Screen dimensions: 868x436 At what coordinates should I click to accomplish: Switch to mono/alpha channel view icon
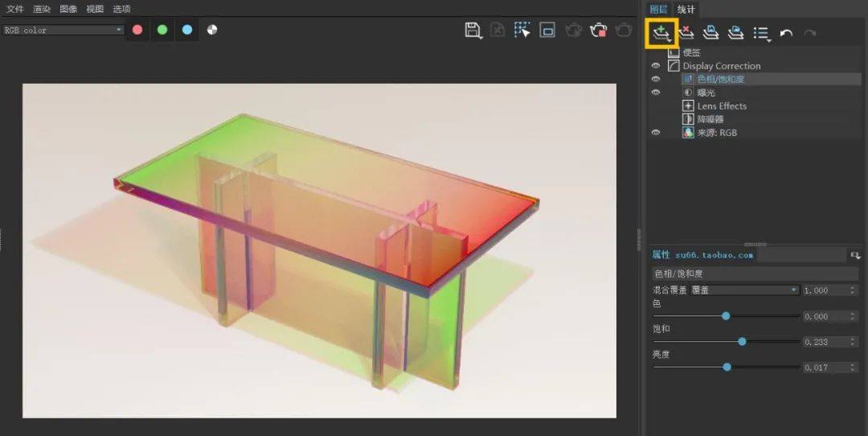click(212, 30)
